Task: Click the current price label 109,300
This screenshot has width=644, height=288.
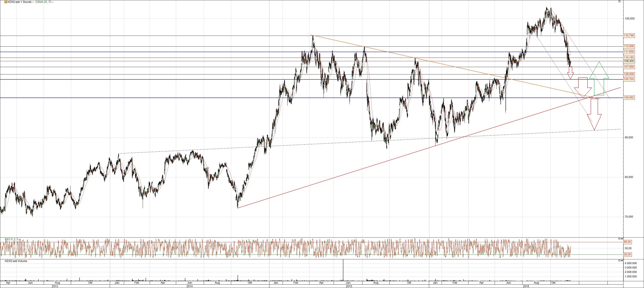Action: [629, 61]
